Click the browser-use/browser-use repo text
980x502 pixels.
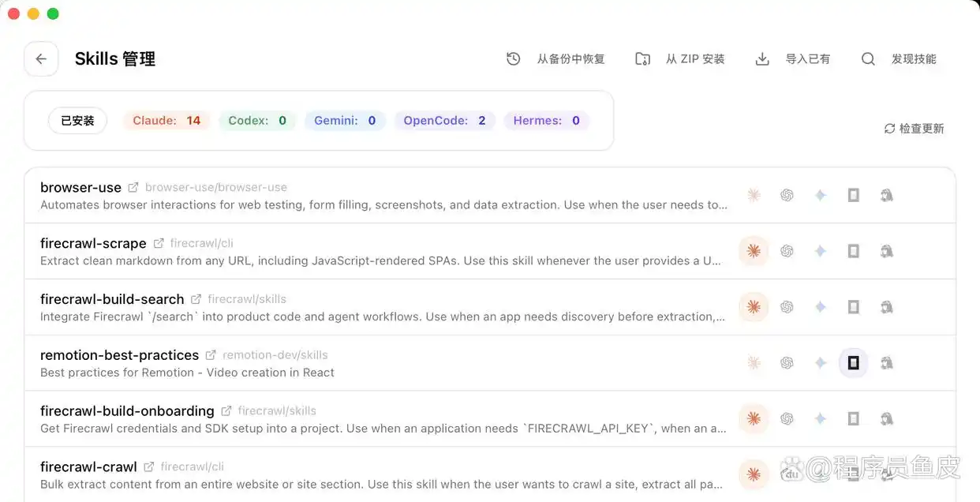[x=216, y=188]
